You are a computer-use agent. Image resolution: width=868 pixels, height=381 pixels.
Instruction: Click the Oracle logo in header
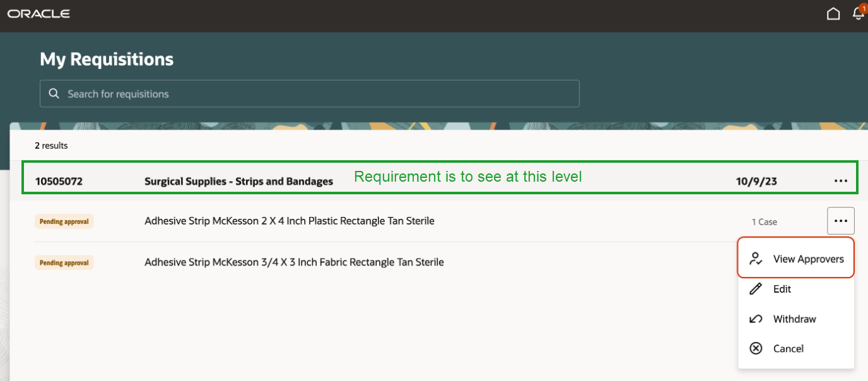point(38,13)
